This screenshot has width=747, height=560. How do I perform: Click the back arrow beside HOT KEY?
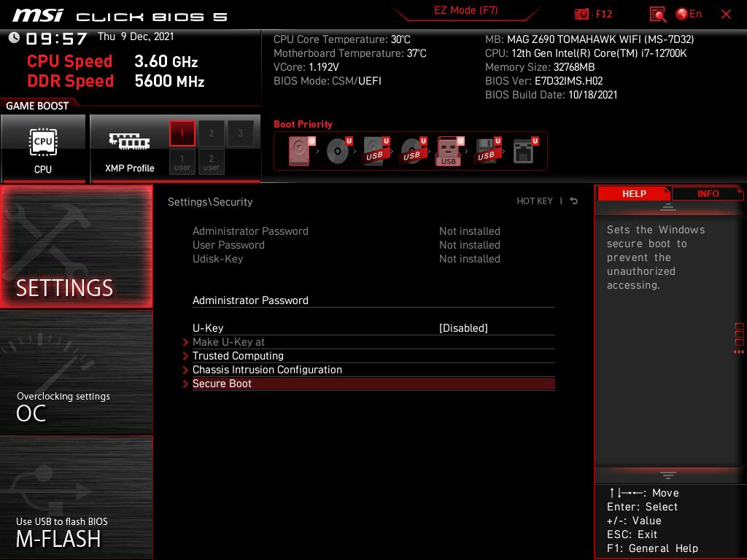point(574,201)
